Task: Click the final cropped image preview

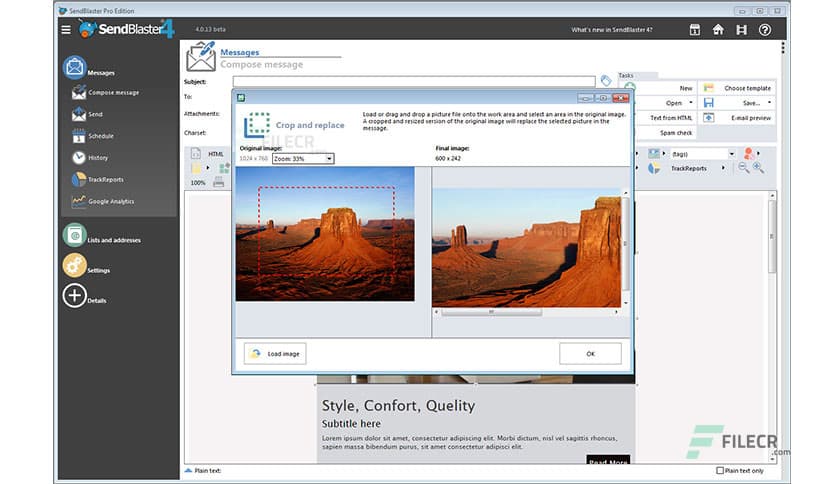Action: click(527, 247)
